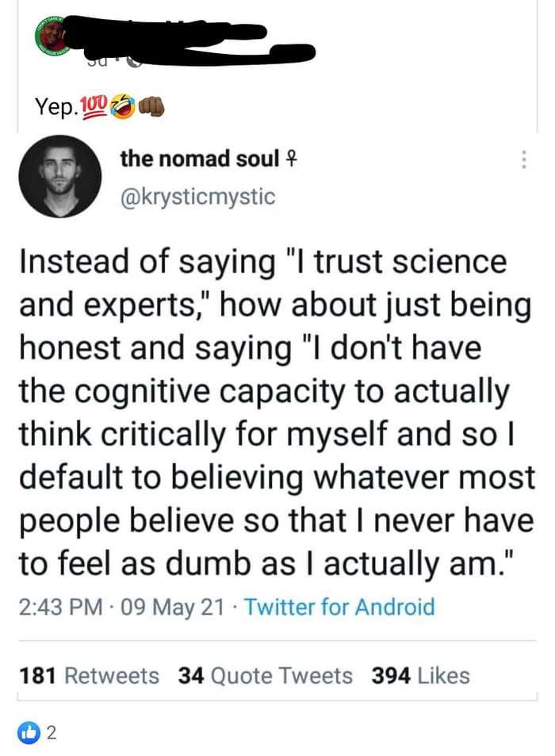View the 181 Retweets list
The width and height of the screenshot is (555, 756).
pyautogui.click(x=88, y=675)
